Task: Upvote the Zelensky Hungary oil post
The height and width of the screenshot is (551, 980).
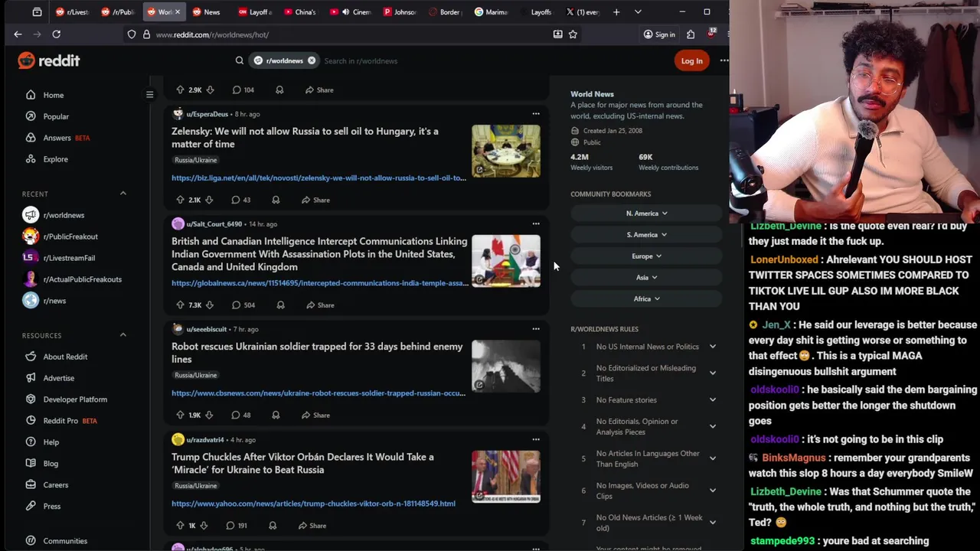Action: click(180, 200)
